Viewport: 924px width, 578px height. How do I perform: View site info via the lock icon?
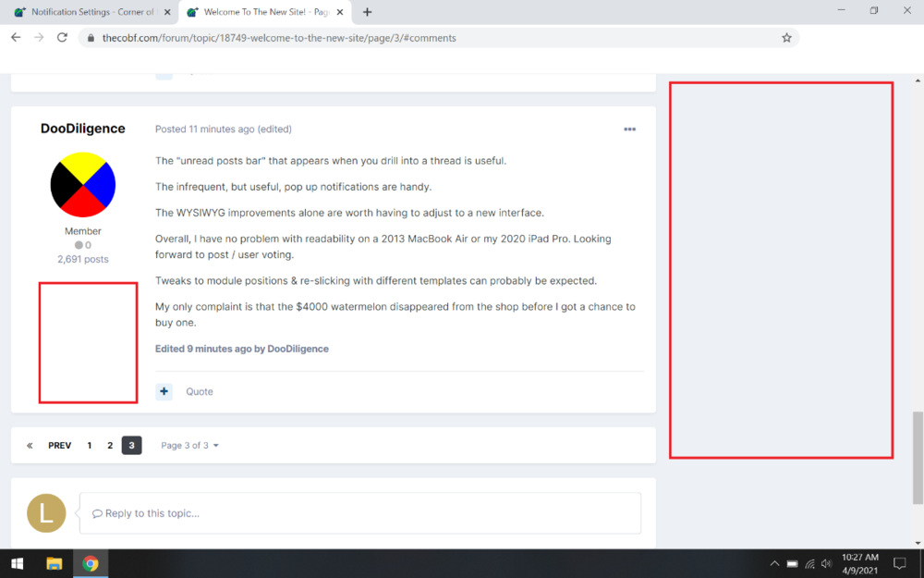[91, 38]
